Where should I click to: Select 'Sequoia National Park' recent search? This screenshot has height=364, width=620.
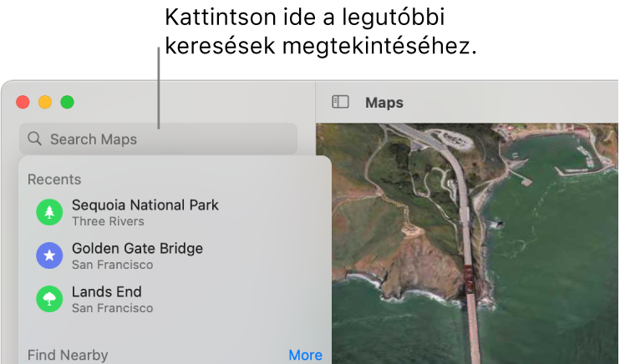click(x=145, y=205)
